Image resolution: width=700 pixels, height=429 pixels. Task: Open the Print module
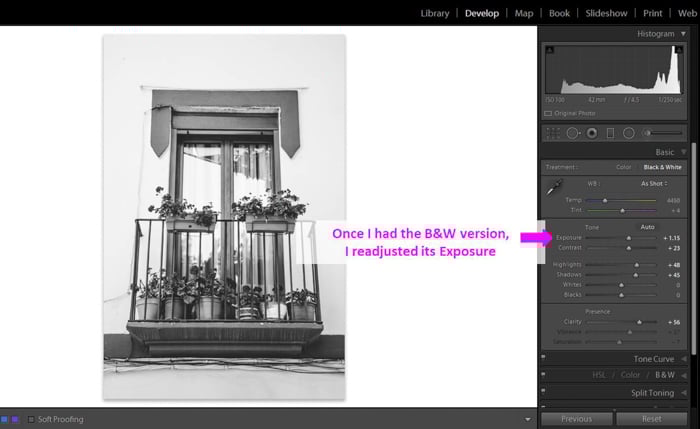(x=652, y=13)
